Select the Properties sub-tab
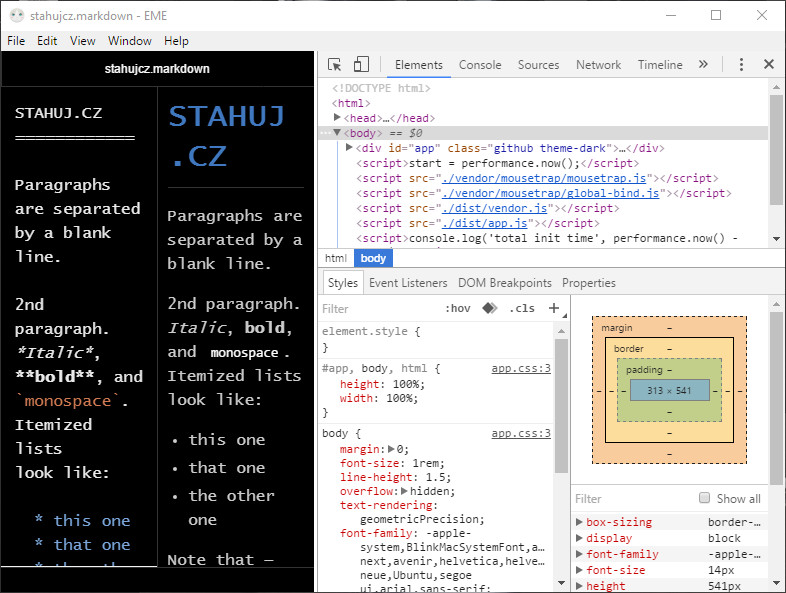 588,283
